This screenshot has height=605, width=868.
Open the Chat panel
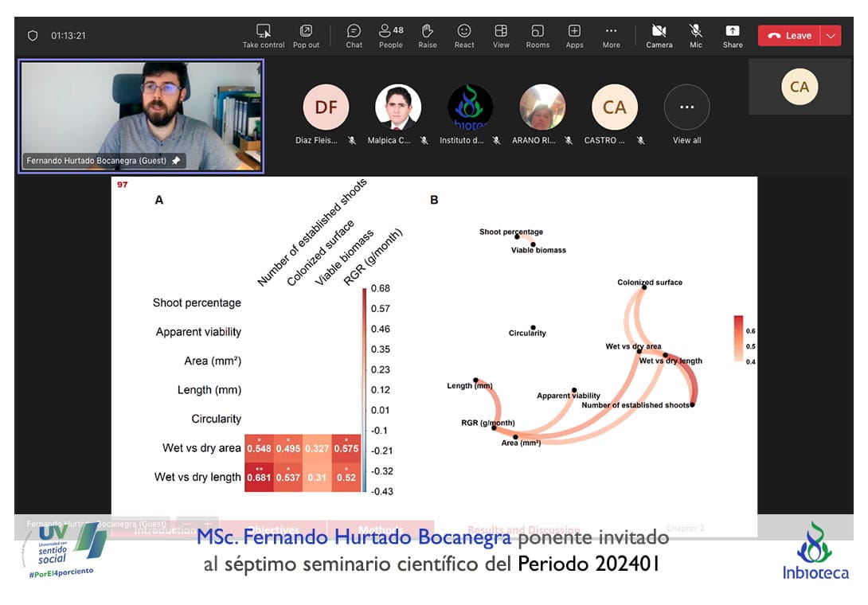coord(354,35)
